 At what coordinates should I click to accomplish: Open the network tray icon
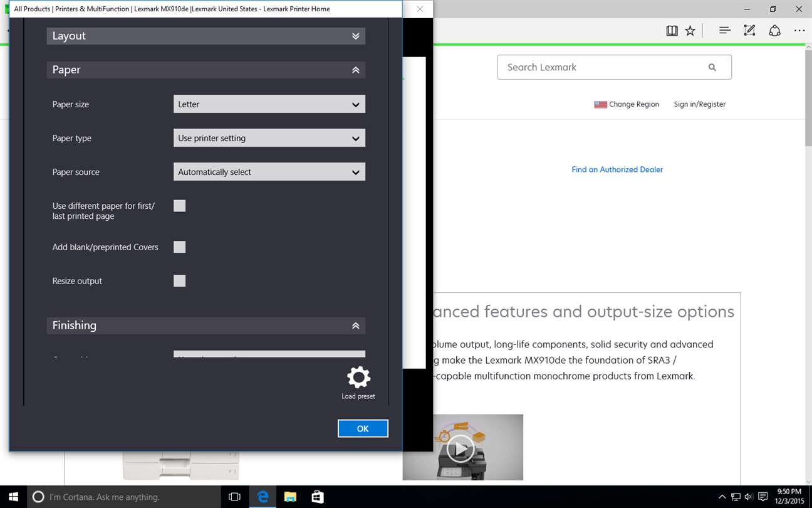(x=736, y=497)
